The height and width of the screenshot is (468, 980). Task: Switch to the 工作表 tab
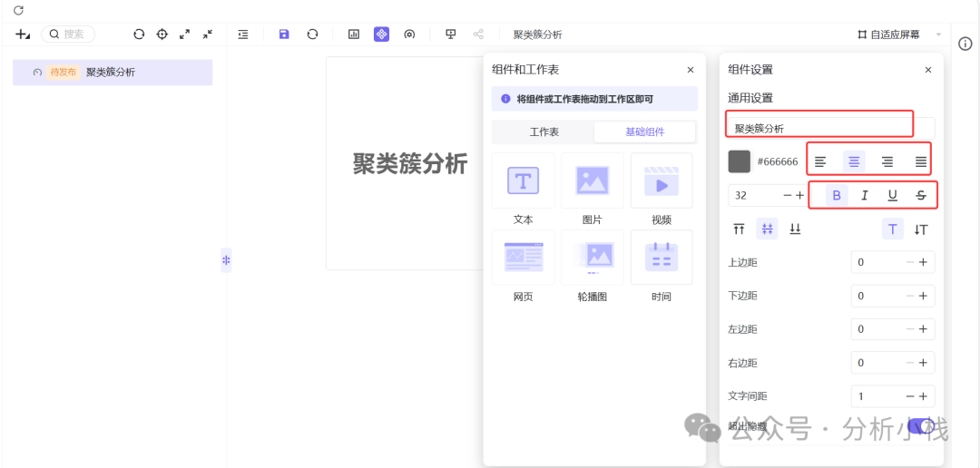click(x=544, y=132)
